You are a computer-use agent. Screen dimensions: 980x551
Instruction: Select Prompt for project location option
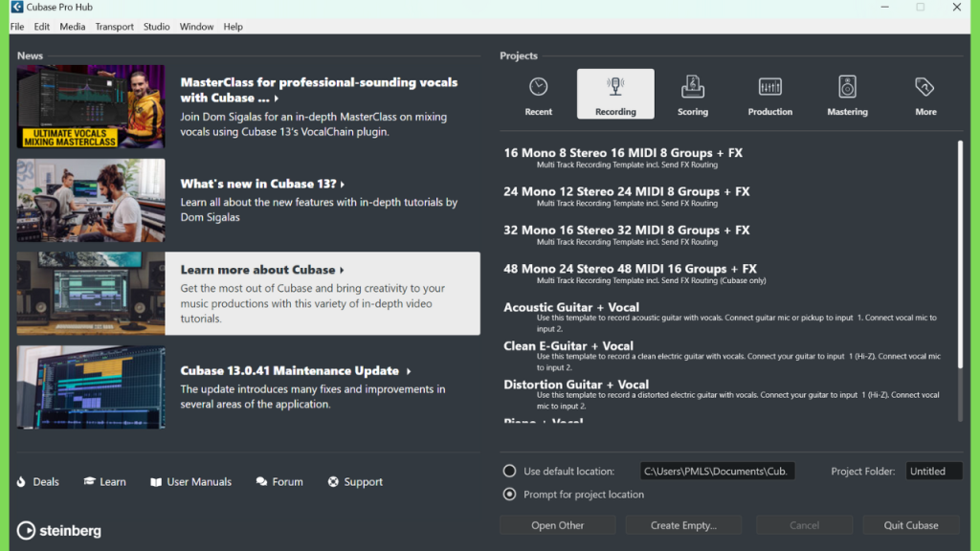[x=509, y=495]
